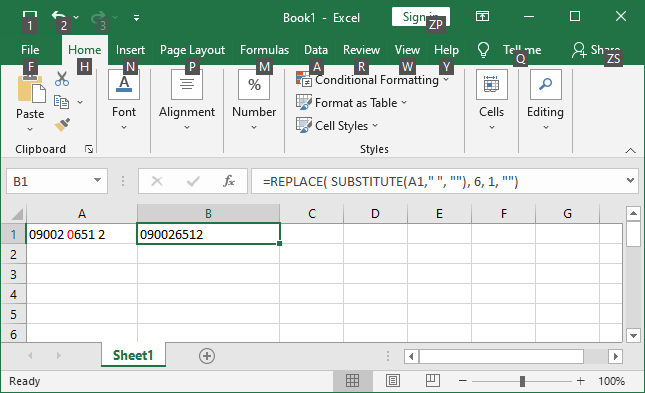Open the Help tab

point(446,50)
